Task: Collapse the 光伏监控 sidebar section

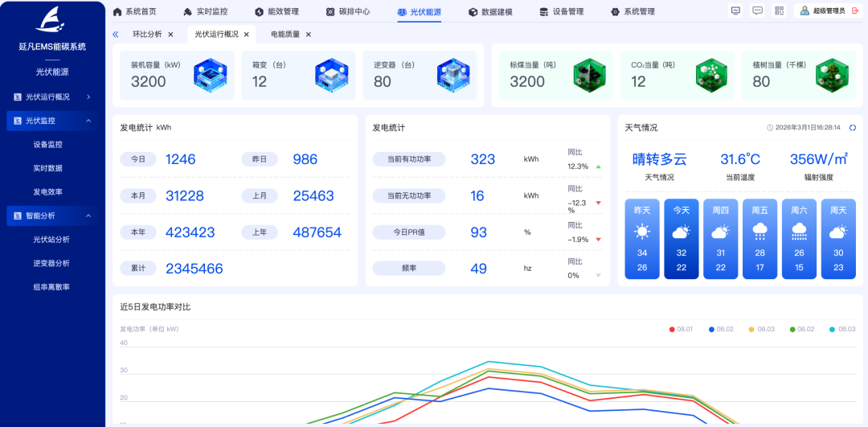Action: pos(52,121)
